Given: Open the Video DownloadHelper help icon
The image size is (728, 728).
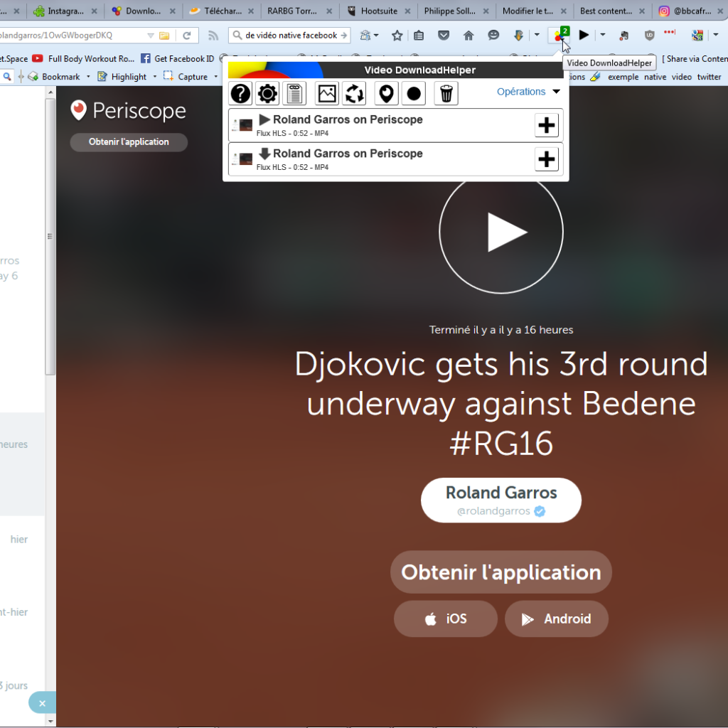Looking at the screenshot, I should coord(240,93).
